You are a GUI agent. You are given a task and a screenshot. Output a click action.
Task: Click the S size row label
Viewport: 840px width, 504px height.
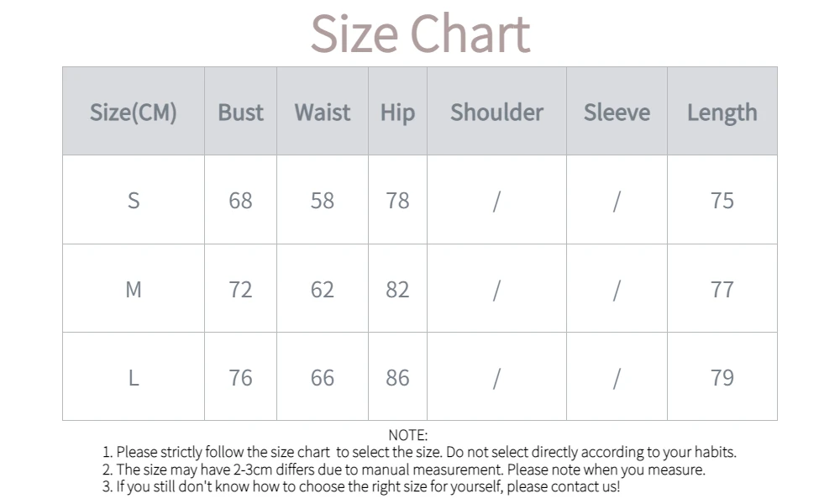pyautogui.click(x=134, y=201)
